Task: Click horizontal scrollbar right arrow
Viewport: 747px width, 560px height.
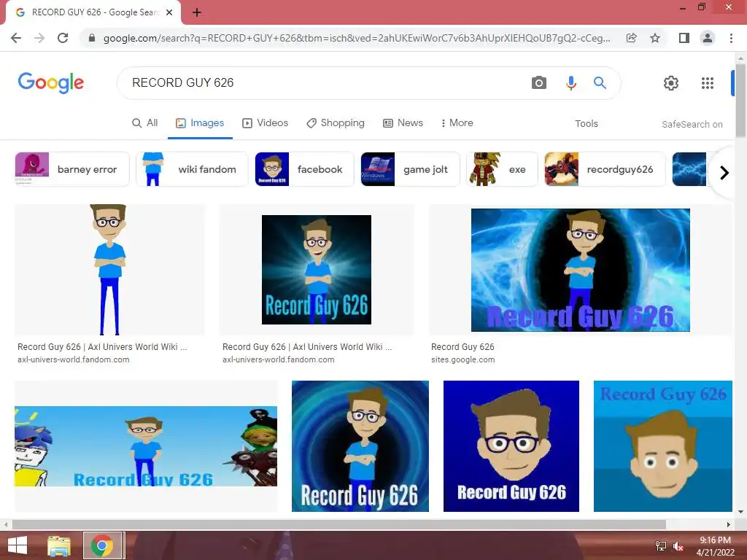Action: coord(728,524)
